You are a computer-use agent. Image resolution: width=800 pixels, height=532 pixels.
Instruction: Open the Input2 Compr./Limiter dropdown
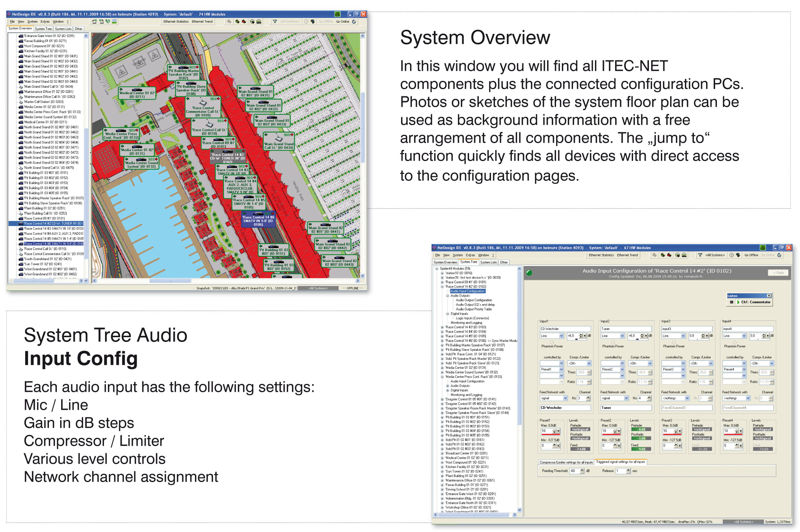[650, 363]
